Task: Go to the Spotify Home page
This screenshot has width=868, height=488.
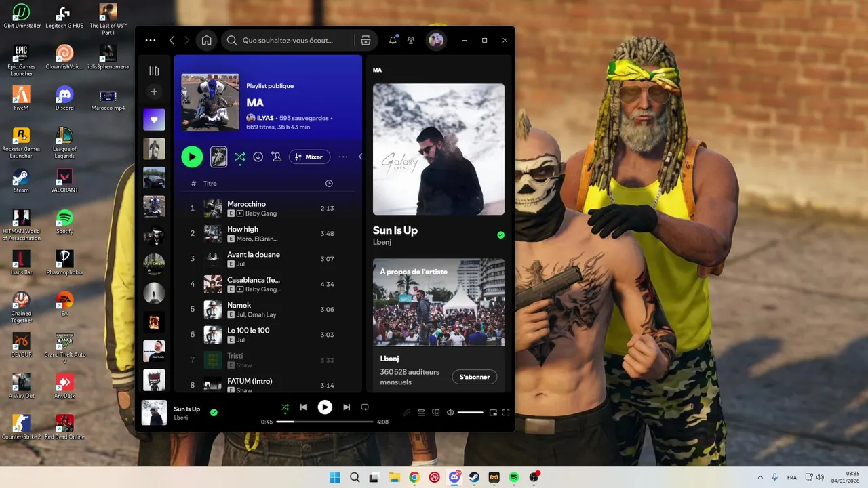Action: (x=206, y=41)
